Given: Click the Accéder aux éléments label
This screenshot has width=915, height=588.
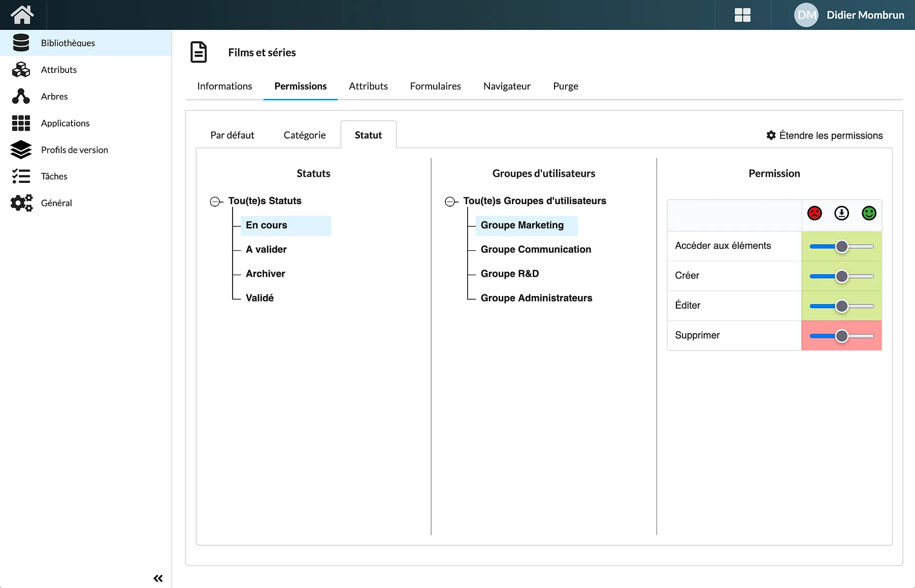Looking at the screenshot, I should (723, 246).
